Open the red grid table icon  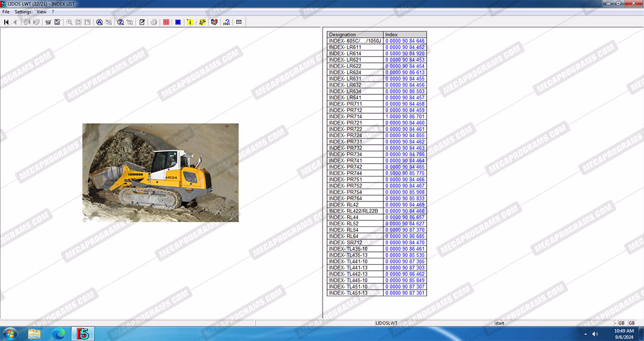coord(166,22)
